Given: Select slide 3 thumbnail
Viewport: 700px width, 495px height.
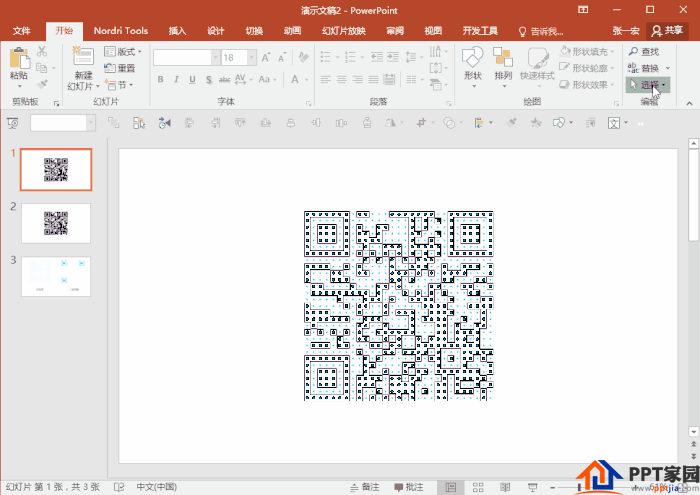Looking at the screenshot, I should tap(56, 276).
